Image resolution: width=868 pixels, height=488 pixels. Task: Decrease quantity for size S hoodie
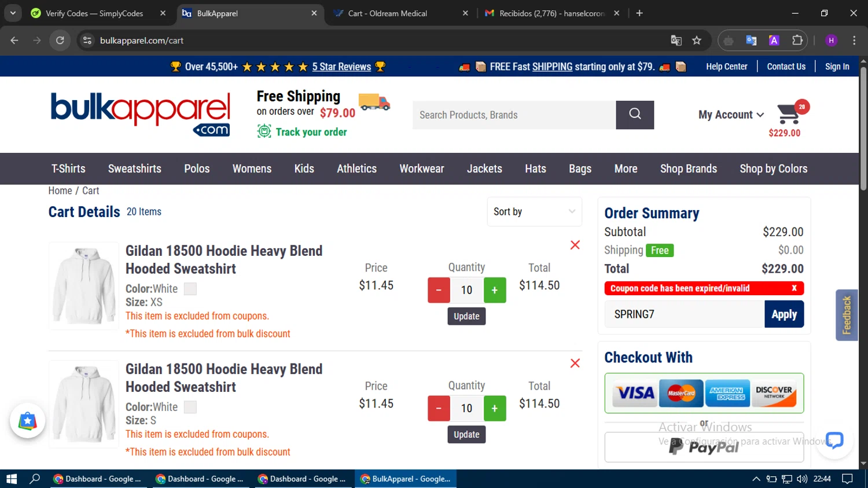click(x=439, y=408)
